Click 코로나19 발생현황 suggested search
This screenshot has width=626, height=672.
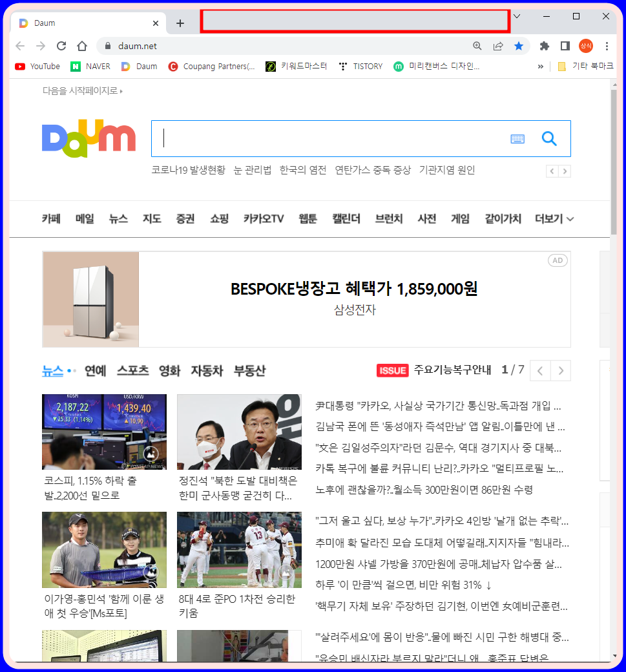188,170
